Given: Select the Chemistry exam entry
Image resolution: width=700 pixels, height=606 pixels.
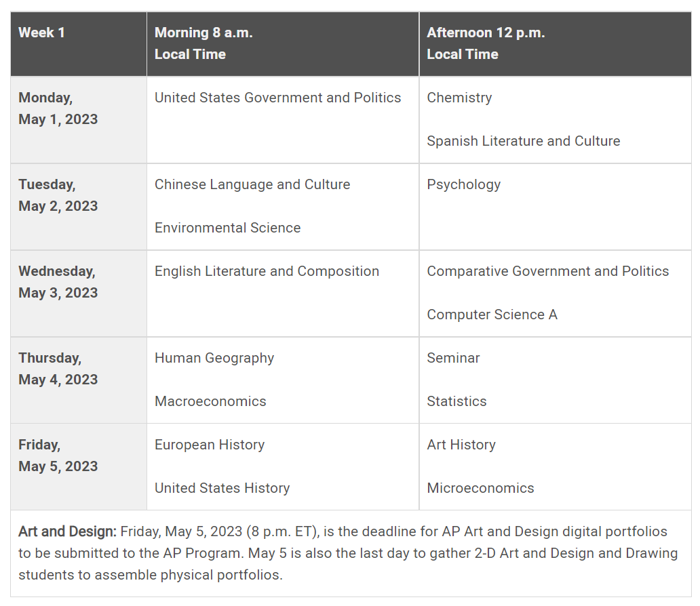Looking at the screenshot, I should coord(459,98).
